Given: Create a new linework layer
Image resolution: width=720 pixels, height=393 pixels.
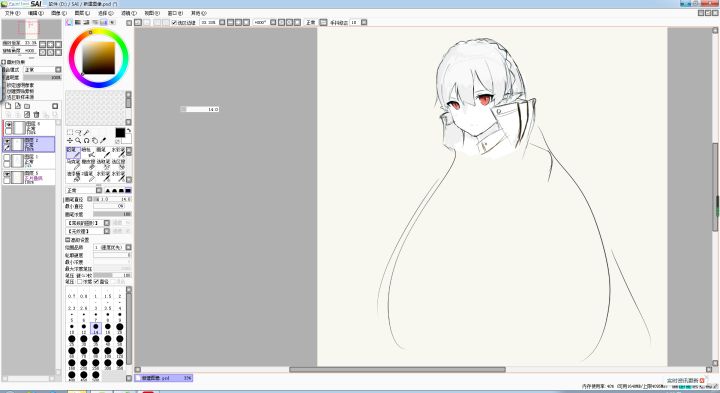Looking at the screenshot, I should coord(17,106).
